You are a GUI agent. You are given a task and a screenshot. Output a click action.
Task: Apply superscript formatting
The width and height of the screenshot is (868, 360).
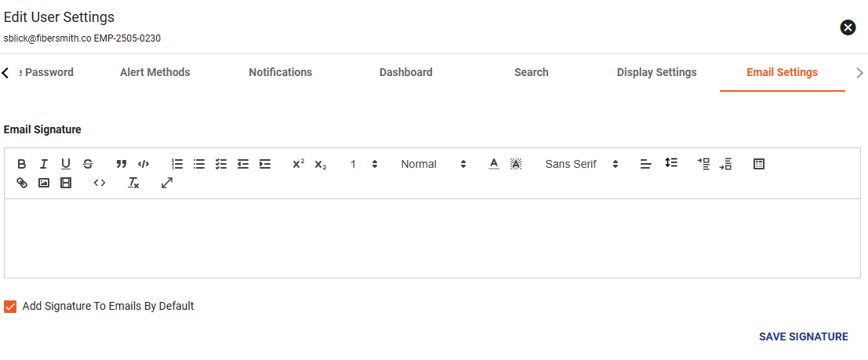(299, 164)
